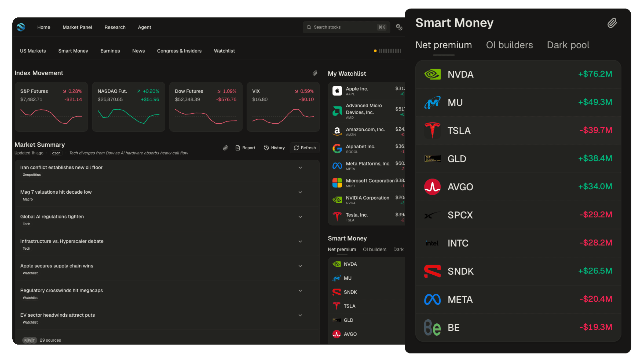Viewport: 644px width, 362px height.
Task: Click the NASDAQ Fut. card
Action: coord(129,107)
